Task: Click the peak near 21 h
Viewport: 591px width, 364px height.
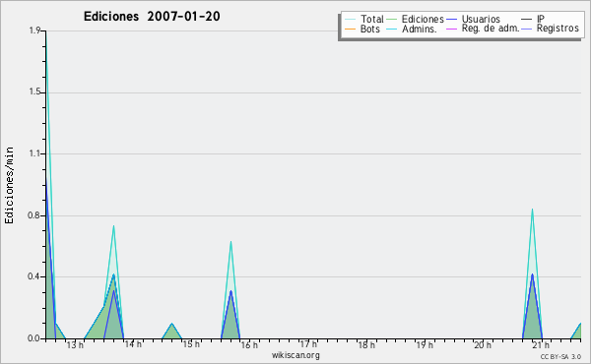Action: pos(532,210)
